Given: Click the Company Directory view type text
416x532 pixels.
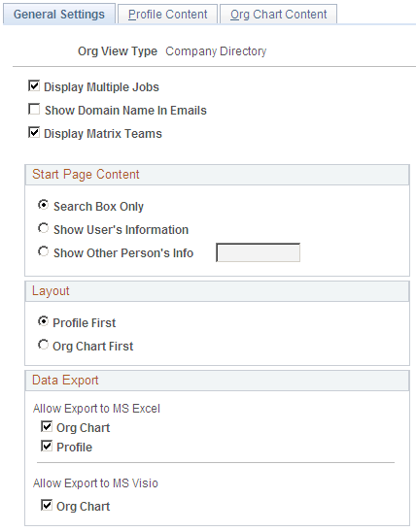Looking at the screenshot, I should 216,51.
